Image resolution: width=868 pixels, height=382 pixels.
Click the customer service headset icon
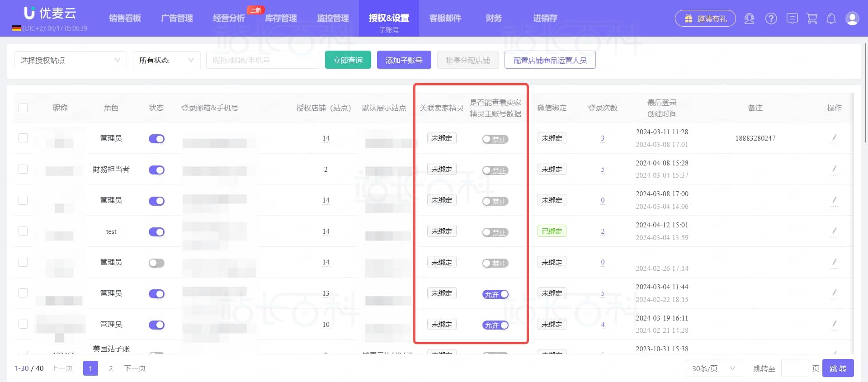coord(749,19)
